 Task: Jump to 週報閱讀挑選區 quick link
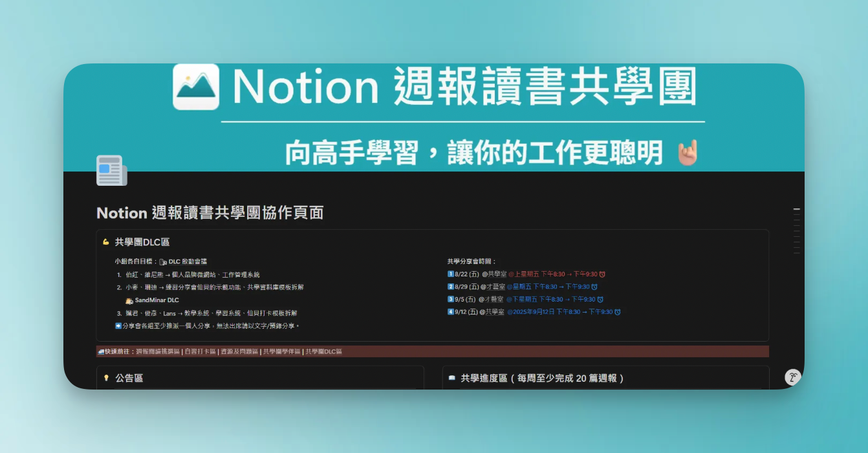(x=158, y=351)
